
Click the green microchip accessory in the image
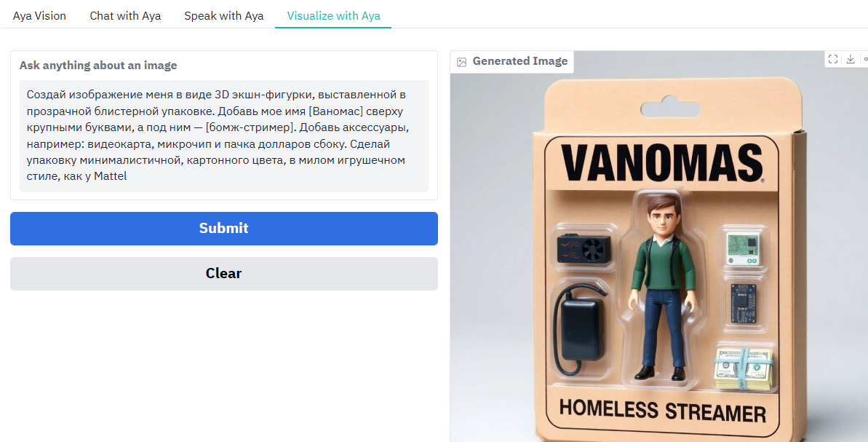[x=742, y=249]
